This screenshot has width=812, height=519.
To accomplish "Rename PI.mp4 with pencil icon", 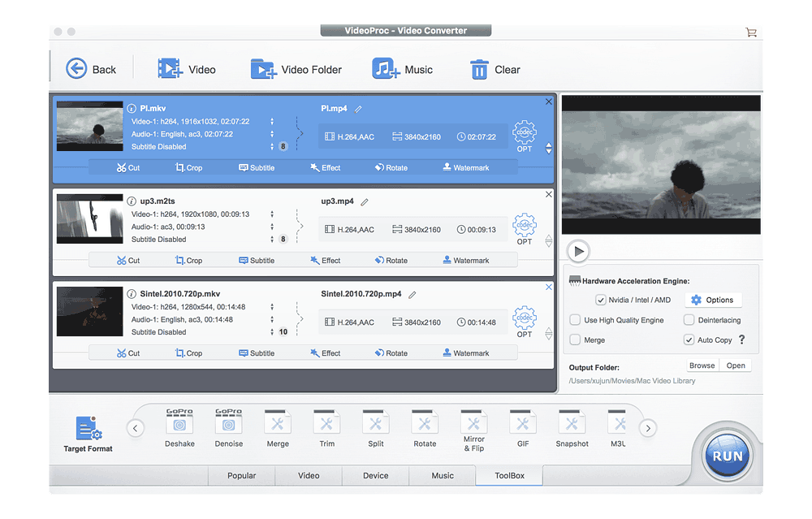I will click(358, 109).
